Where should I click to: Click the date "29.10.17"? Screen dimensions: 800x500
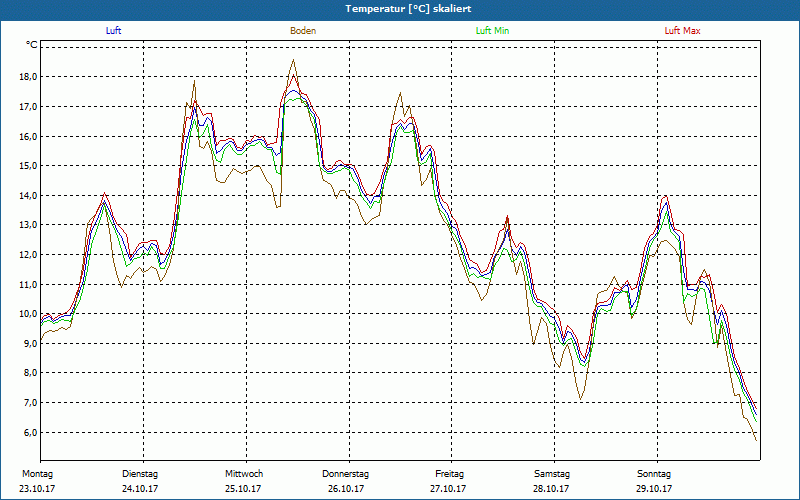654,489
